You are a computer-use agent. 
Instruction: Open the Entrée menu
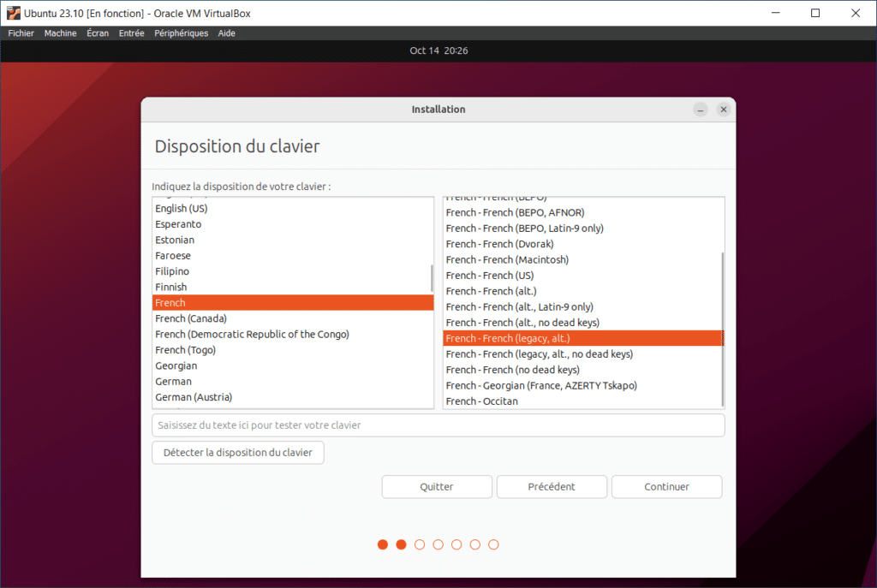click(x=131, y=33)
